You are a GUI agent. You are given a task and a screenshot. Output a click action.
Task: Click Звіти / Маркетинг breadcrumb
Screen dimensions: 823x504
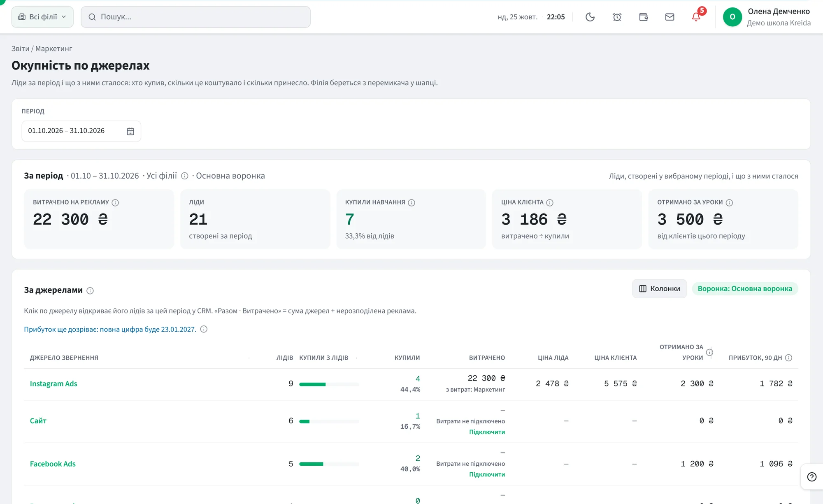click(42, 49)
